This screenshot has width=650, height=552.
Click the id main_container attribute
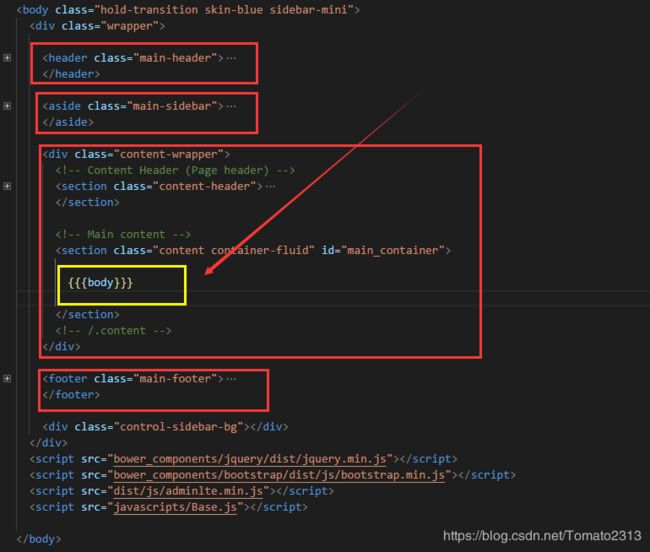383,250
